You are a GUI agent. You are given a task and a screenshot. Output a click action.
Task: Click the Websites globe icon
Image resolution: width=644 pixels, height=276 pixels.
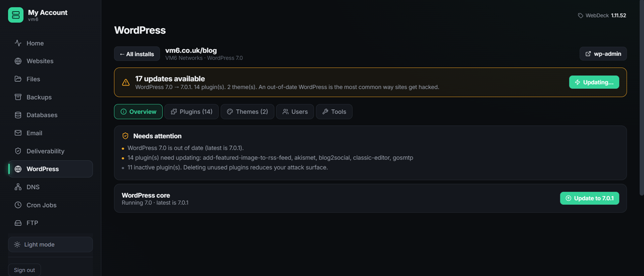(18, 61)
